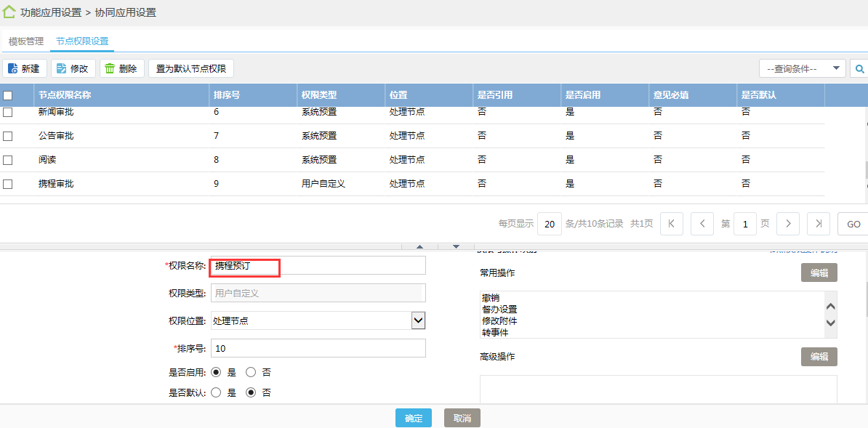Expand the 权限位置 dropdown
Image resolution: width=868 pixels, height=428 pixels.
click(x=417, y=320)
